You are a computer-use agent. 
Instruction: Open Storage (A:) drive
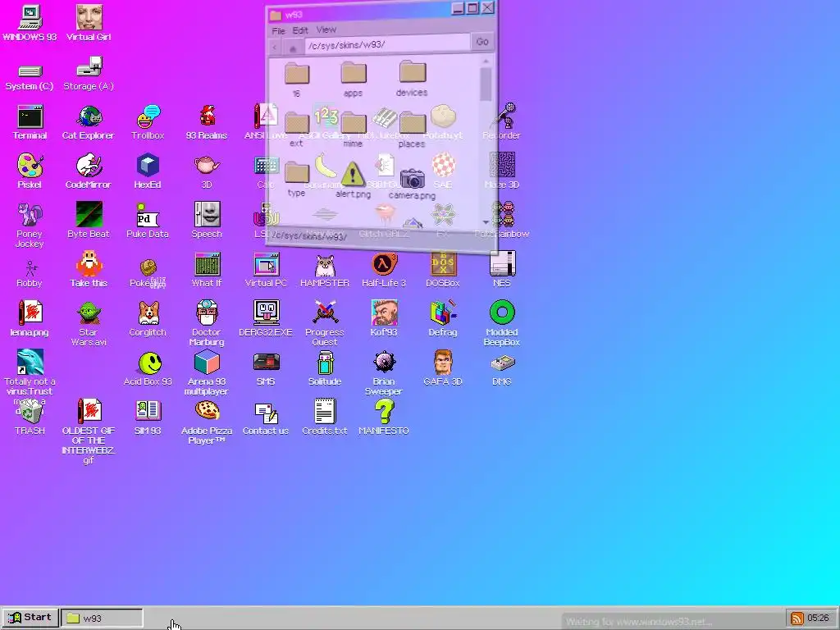tap(89, 74)
